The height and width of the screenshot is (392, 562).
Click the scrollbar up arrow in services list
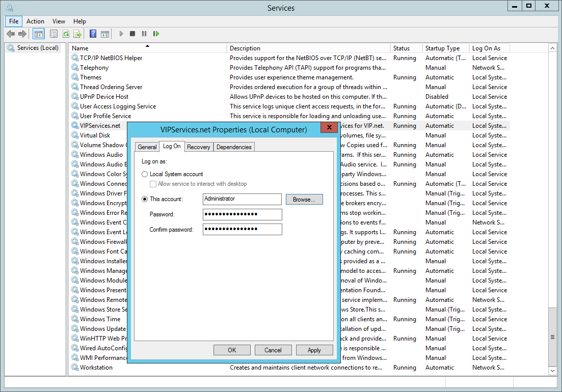coord(552,48)
